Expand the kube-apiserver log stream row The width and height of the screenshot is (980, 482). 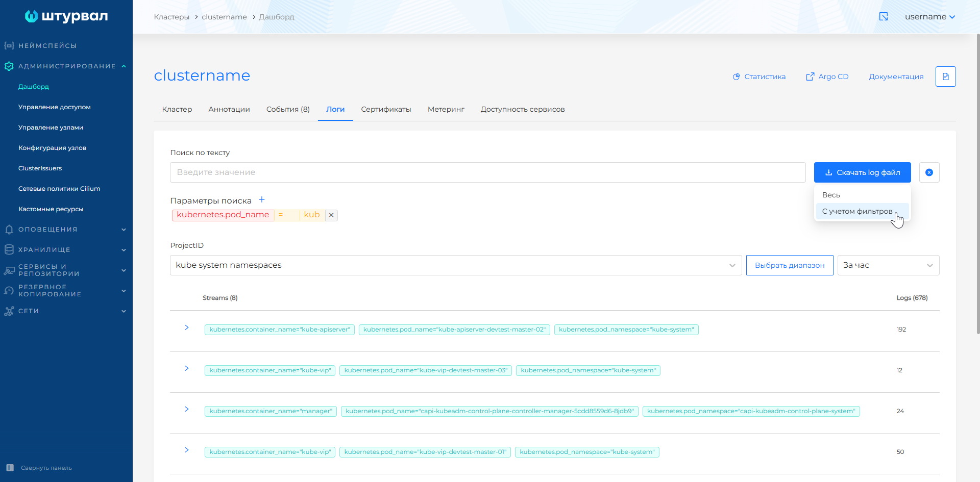187,327
